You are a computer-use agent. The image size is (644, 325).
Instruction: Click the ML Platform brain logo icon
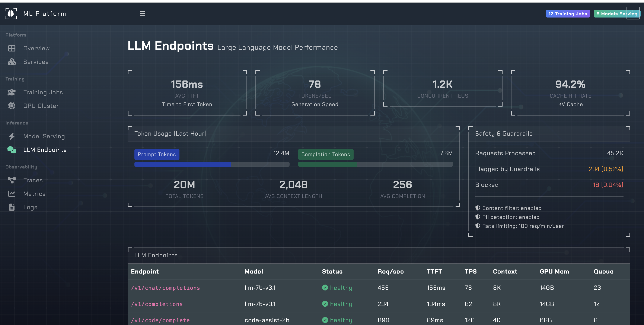pos(11,13)
